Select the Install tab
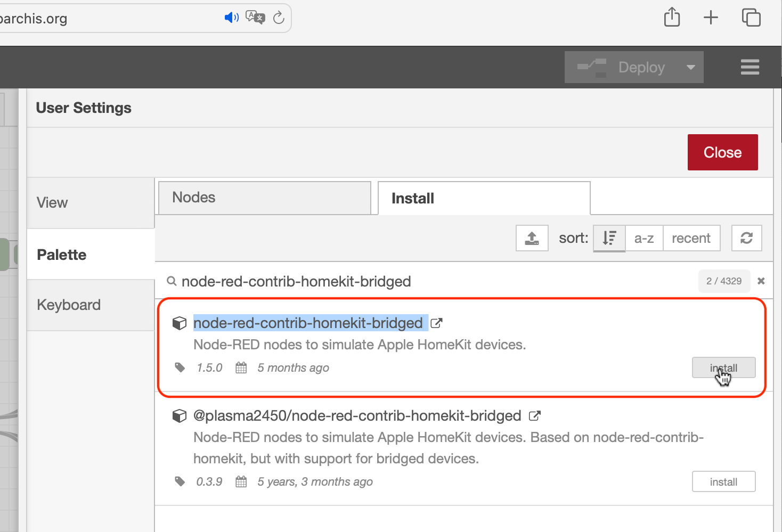Image resolution: width=782 pixels, height=532 pixels. (484, 198)
